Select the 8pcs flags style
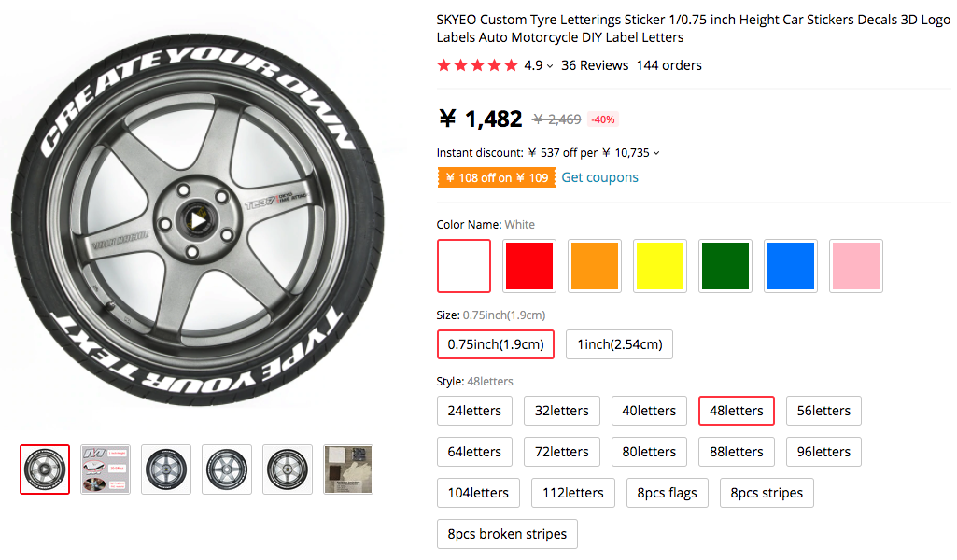957x560 pixels. click(667, 493)
